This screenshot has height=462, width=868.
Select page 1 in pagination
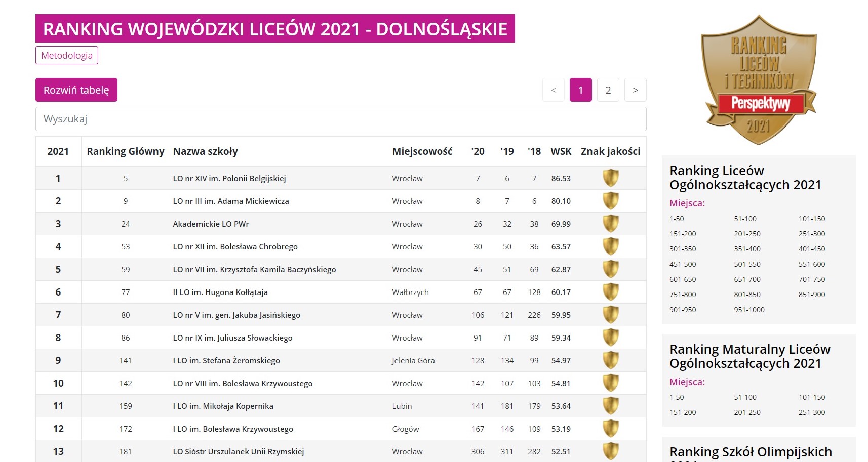tap(580, 90)
